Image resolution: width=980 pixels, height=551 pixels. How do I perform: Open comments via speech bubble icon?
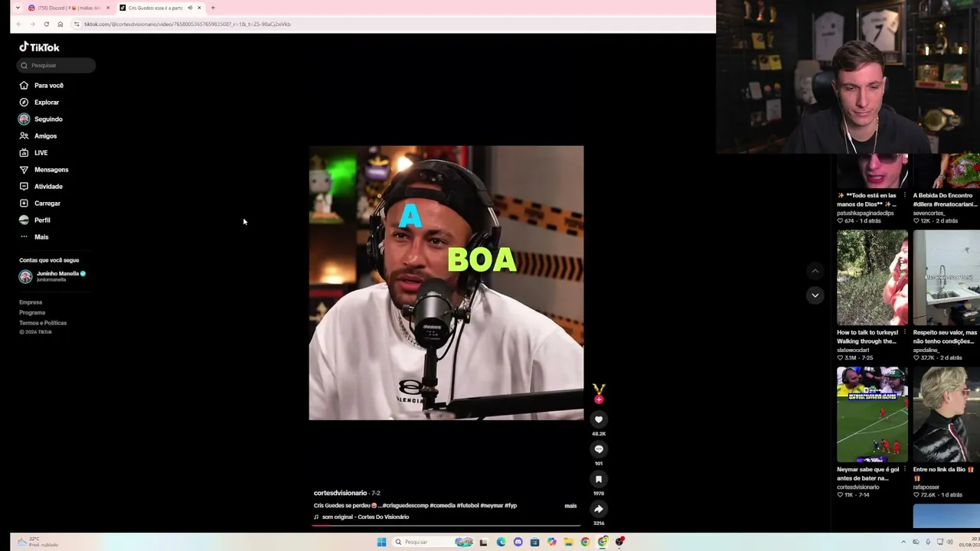(599, 449)
